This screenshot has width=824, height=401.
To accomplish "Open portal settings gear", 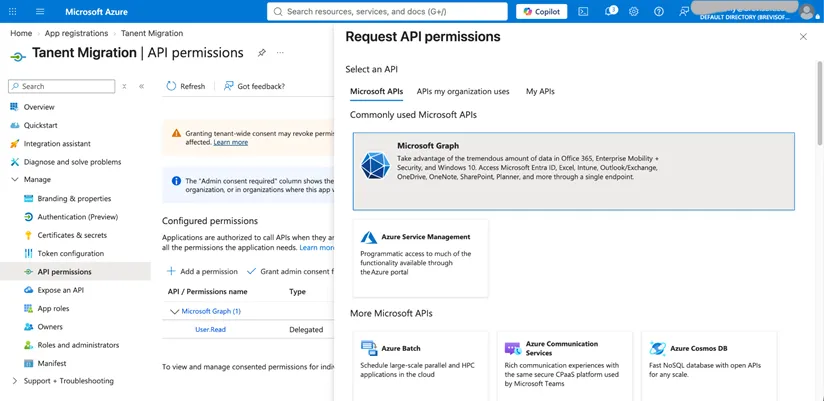I will coord(634,12).
